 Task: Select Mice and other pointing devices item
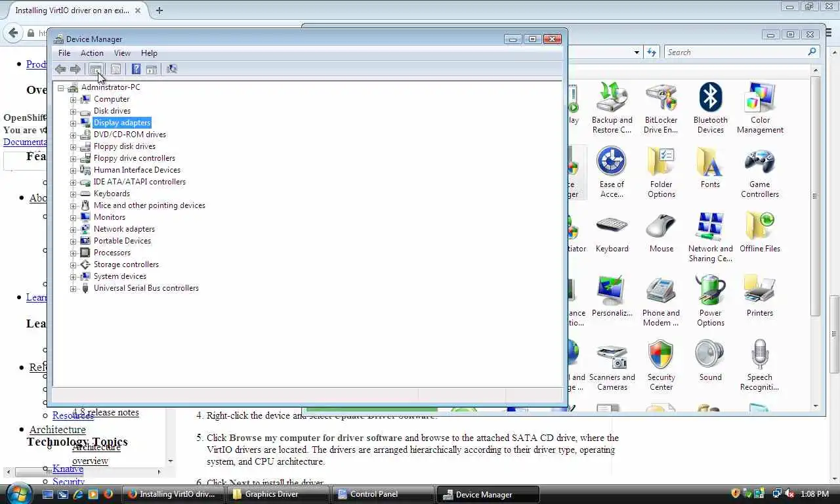[x=150, y=205]
